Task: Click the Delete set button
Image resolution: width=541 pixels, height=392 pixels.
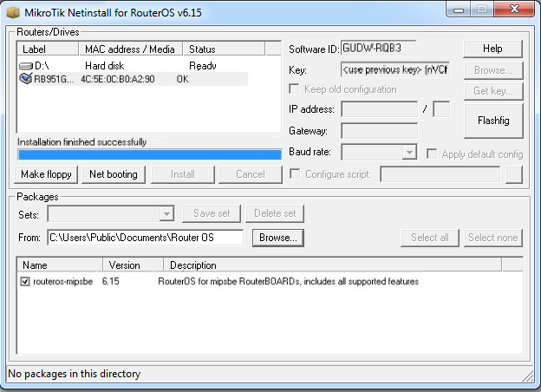Action: (275, 213)
